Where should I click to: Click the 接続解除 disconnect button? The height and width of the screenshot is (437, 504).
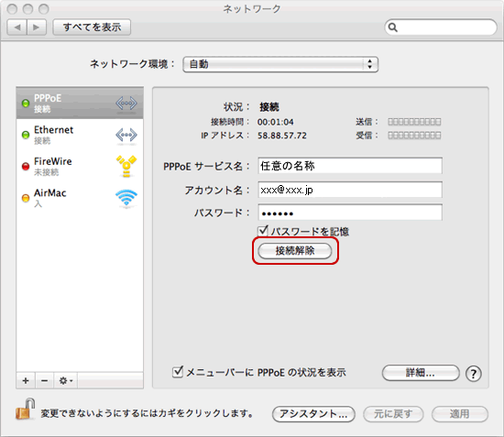click(x=295, y=251)
